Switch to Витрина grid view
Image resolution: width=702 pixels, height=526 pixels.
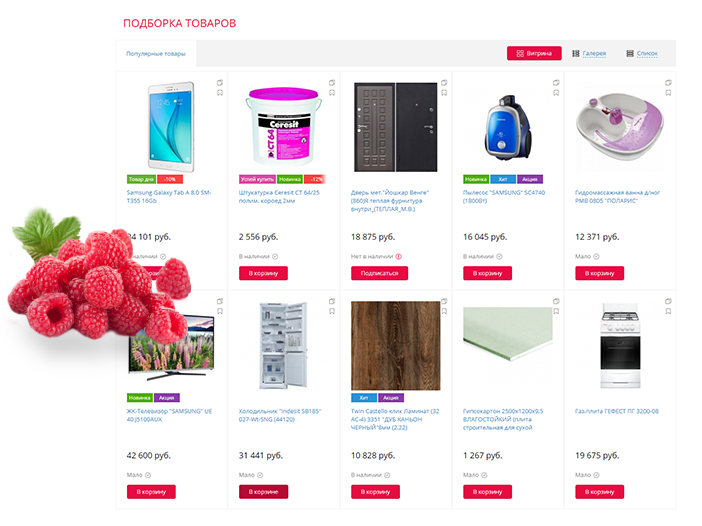[x=534, y=53]
